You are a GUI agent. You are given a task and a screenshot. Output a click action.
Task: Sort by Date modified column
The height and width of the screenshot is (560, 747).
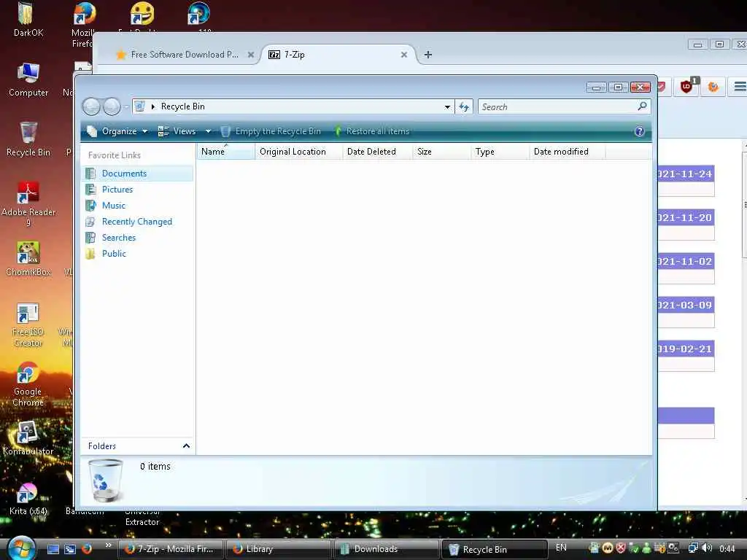(568, 152)
